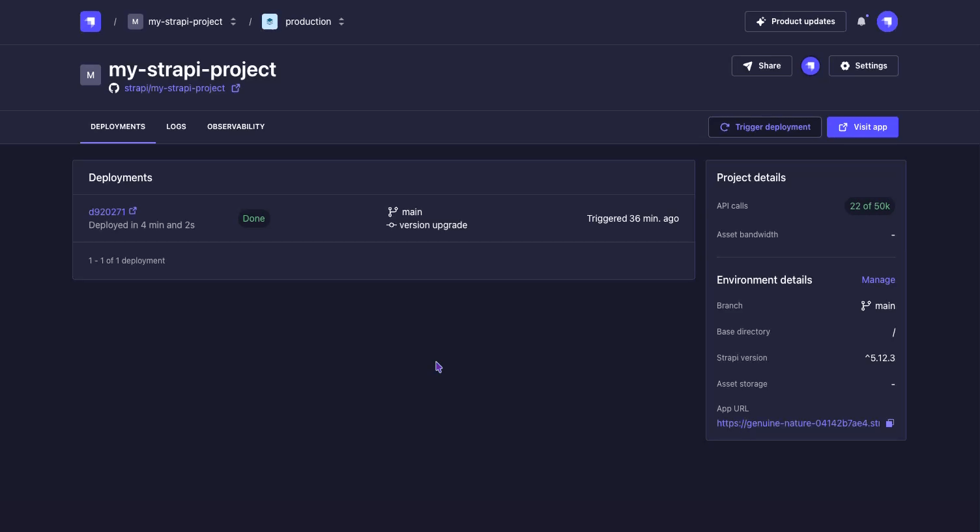The image size is (980, 532).
Task: Click Manage in Environment details
Action: click(878, 280)
